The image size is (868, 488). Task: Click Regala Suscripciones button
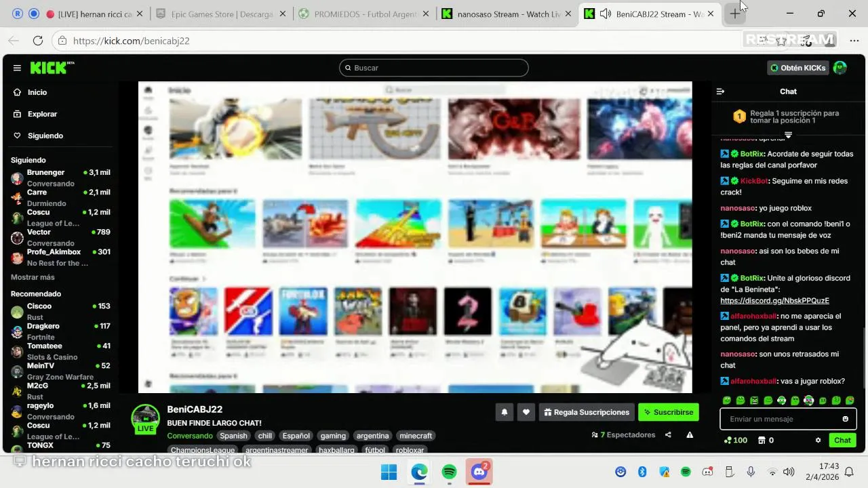pos(587,412)
